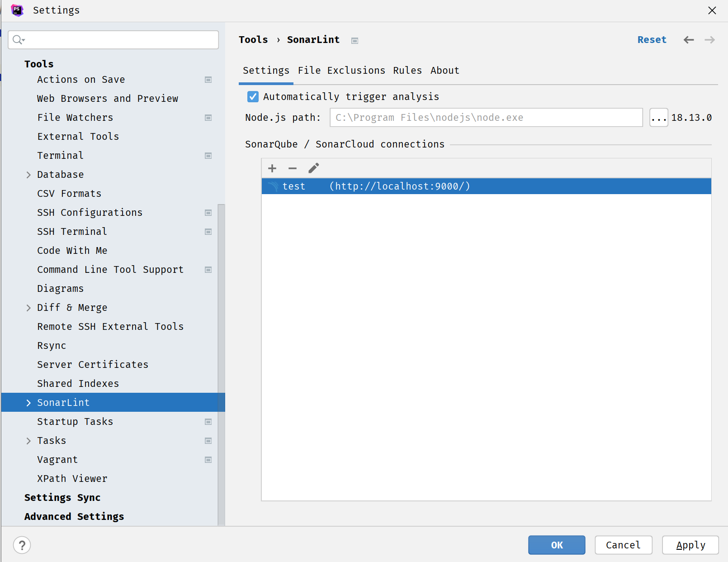
Task: Disable Automatically trigger analysis checkbox
Action: pyautogui.click(x=253, y=96)
